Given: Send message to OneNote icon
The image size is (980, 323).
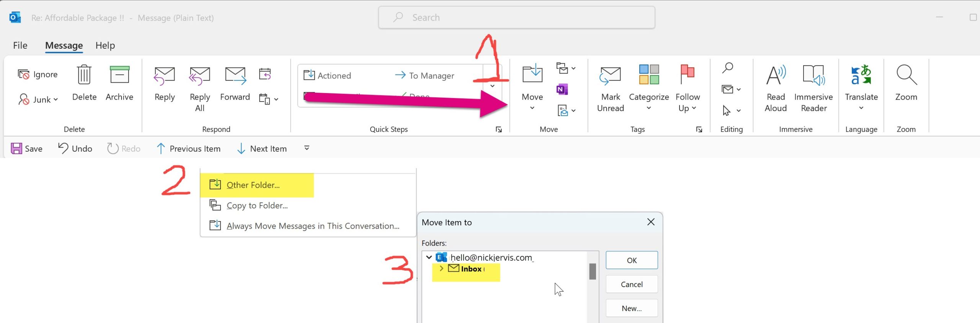Looking at the screenshot, I should click(x=562, y=90).
